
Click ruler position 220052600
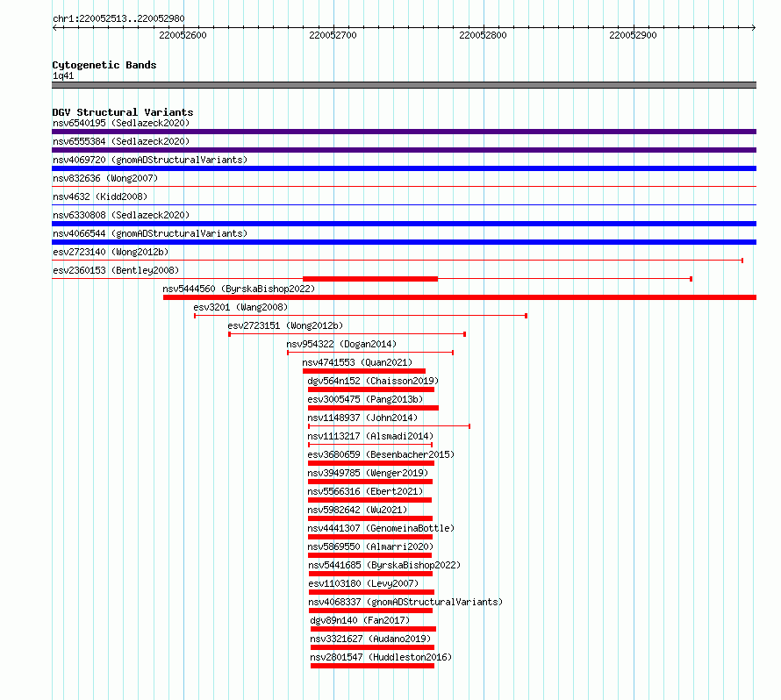(183, 35)
